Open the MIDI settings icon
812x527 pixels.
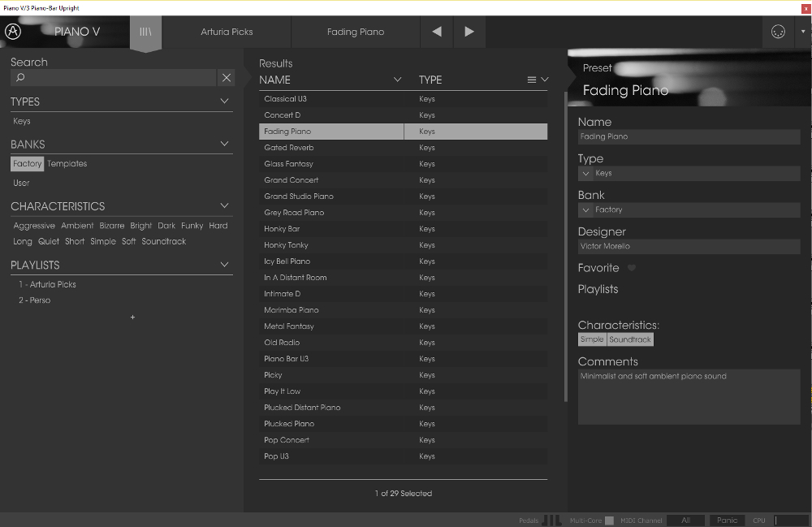pos(778,32)
